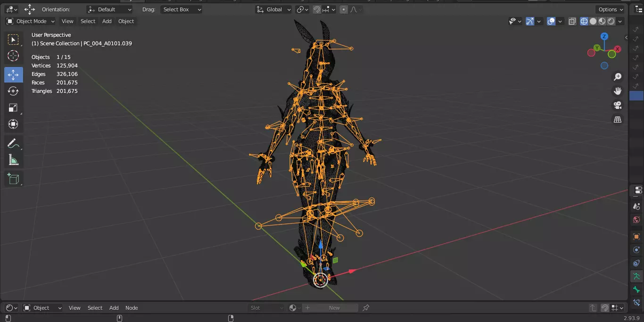Open the pivot point dropdown
This screenshot has width=644, height=322.
click(302, 9)
